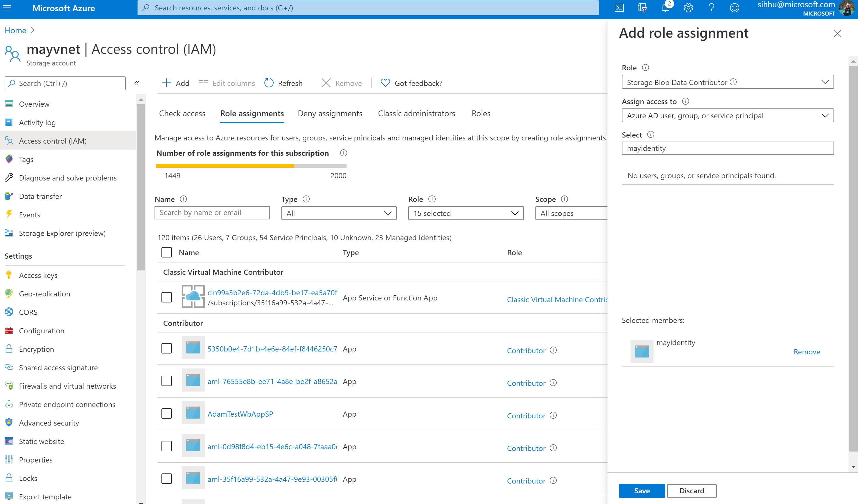Click Edit columns in the toolbar
Screen dimensions: 858x504
pyautogui.click(x=226, y=83)
